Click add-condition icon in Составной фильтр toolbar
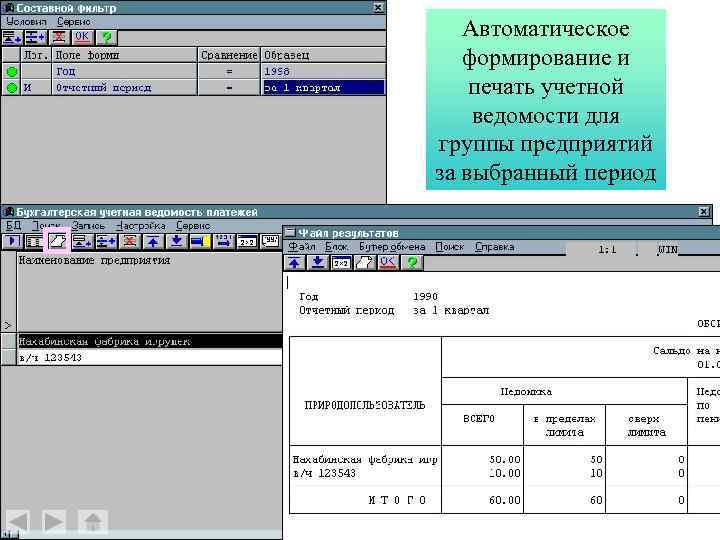The image size is (720, 540). (x=12, y=37)
